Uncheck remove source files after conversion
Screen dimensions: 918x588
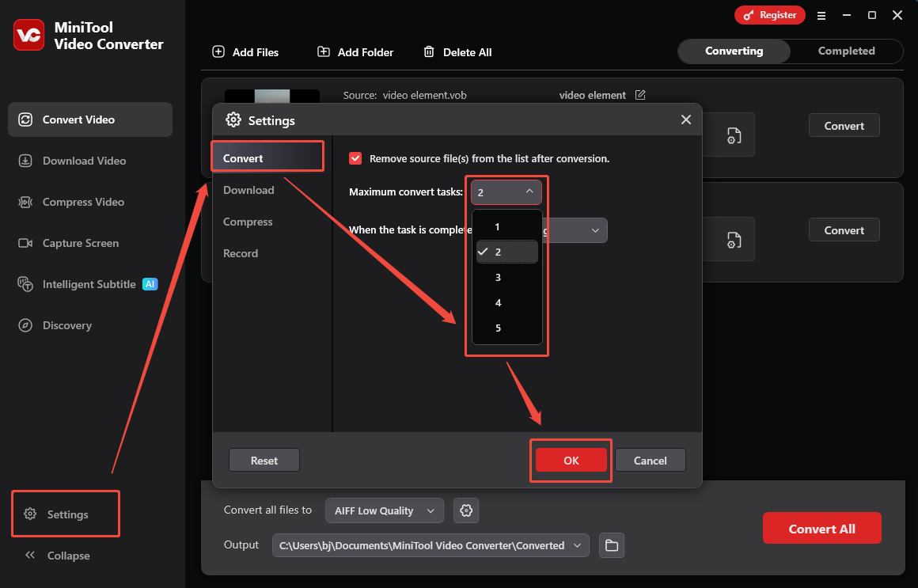click(x=355, y=158)
